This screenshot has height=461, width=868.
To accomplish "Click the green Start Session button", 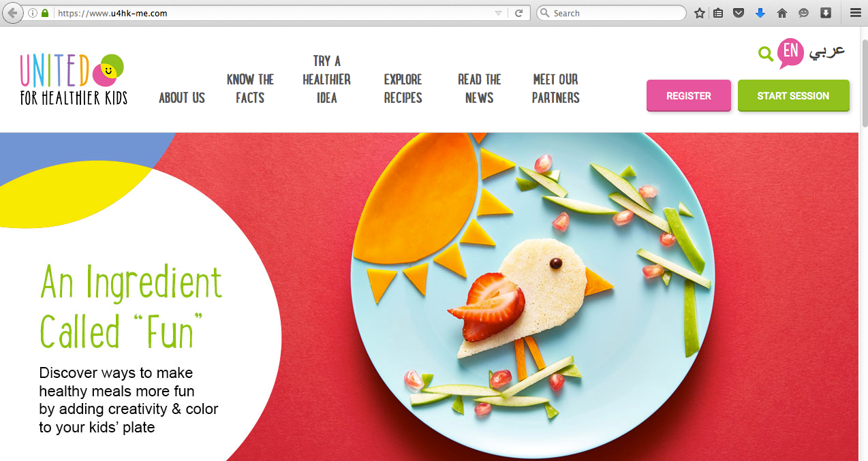I will [x=793, y=95].
